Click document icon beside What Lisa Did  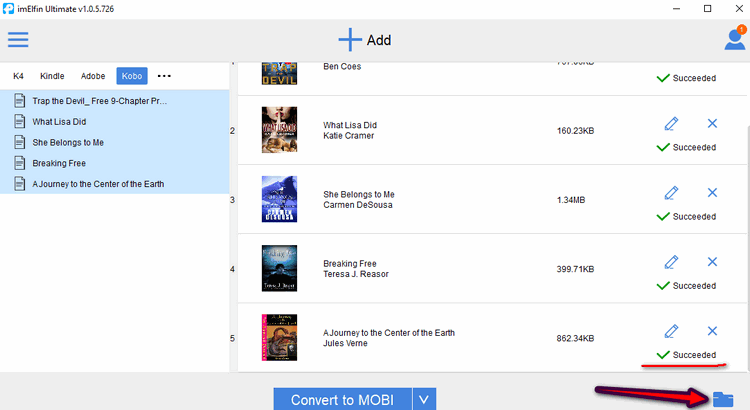(20, 122)
